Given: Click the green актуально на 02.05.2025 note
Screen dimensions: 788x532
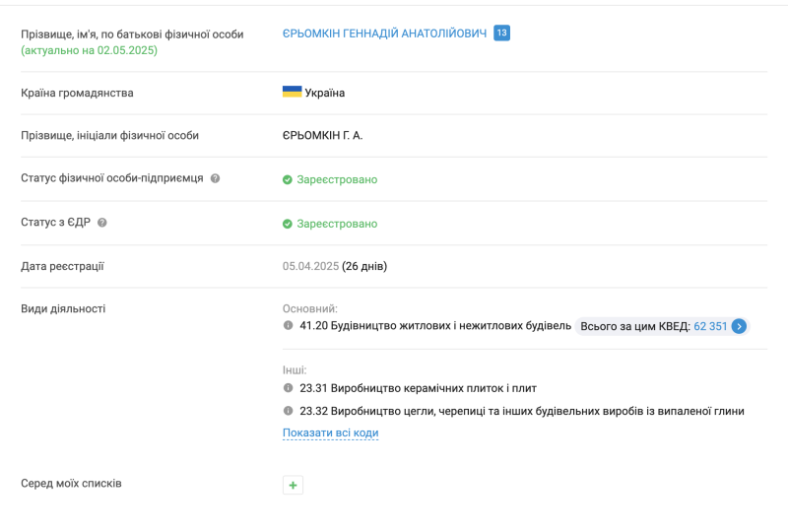Looking at the screenshot, I should [89, 50].
